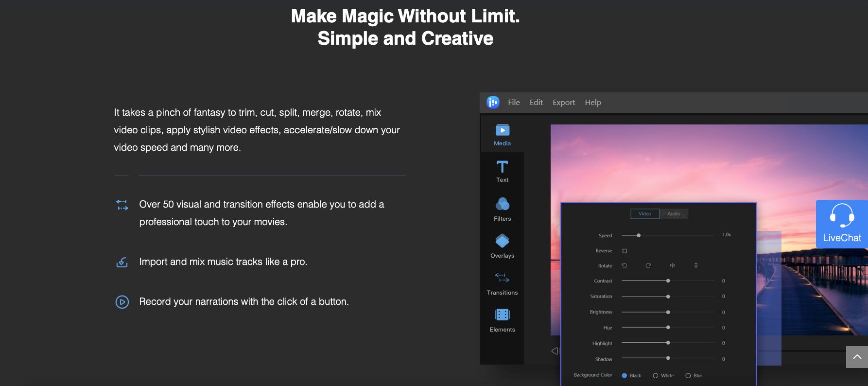Open the Overlays panel
868x386 pixels.
[x=502, y=246]
